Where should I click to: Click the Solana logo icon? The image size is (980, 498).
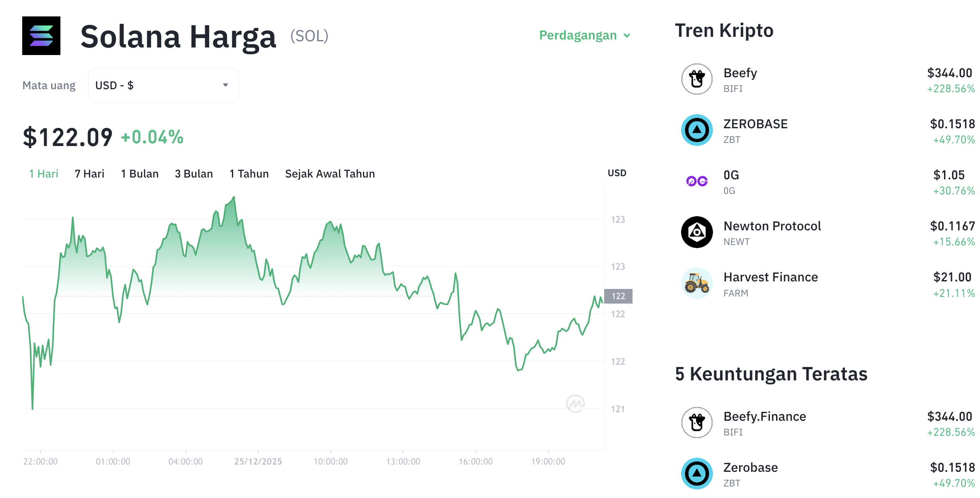click(x=41, y=36)
